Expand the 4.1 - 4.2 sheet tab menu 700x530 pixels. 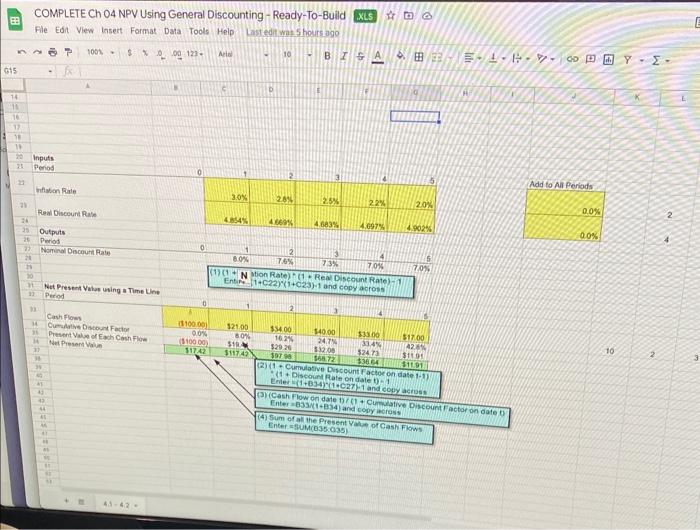[136, 505]
